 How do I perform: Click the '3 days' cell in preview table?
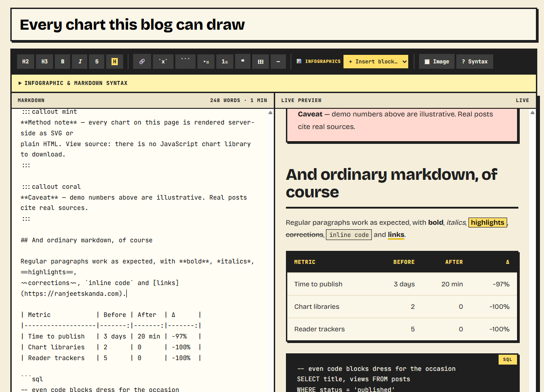coord(404,284)
